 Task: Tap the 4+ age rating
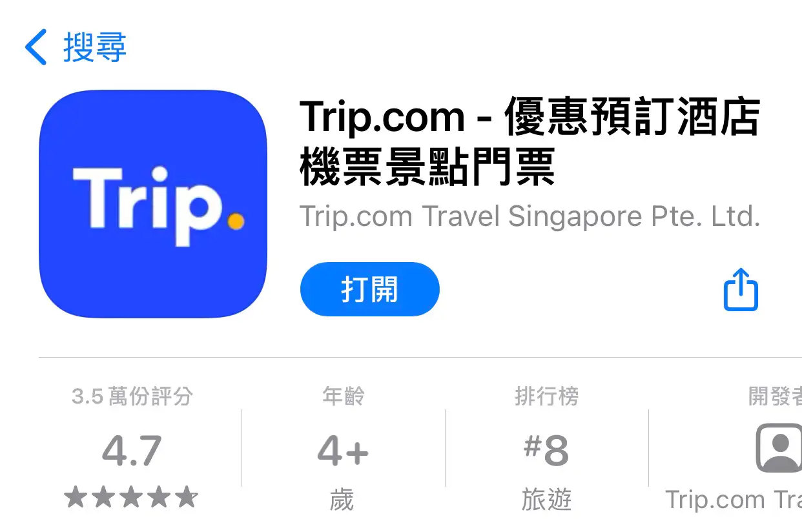click(343, 451)
